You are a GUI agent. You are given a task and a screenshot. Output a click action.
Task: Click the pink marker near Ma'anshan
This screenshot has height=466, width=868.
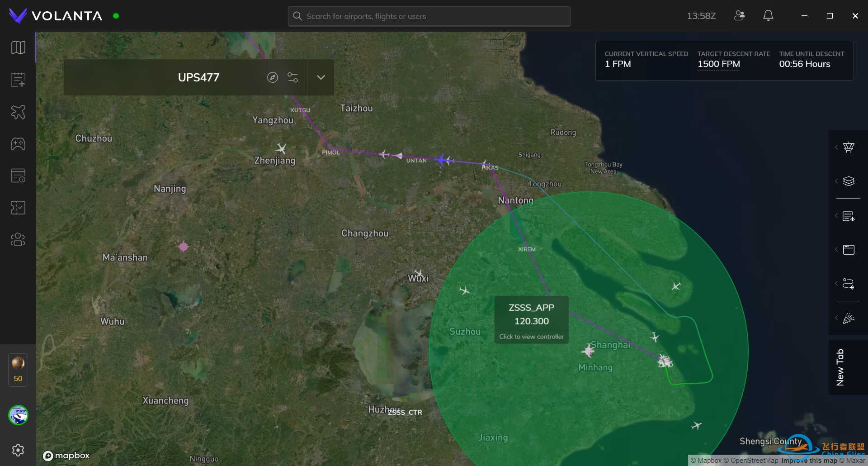[183, 247]
